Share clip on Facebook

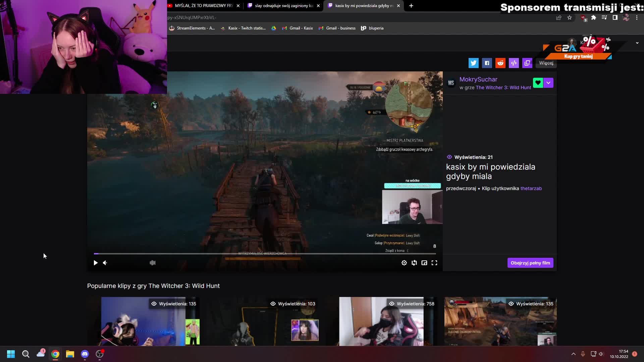coord(487,63)
